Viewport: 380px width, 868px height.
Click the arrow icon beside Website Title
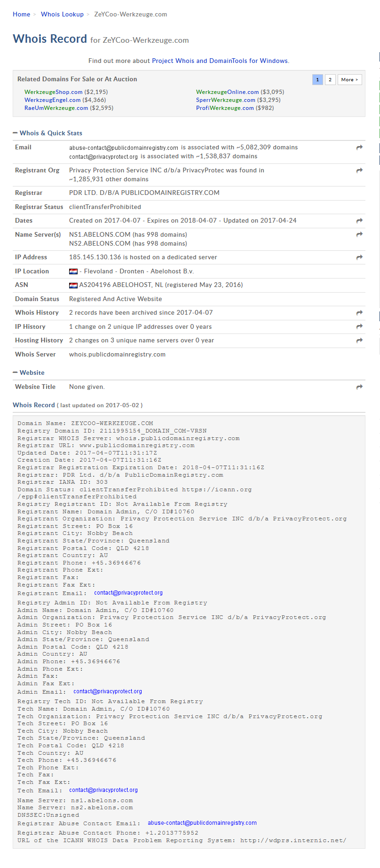click(x=359, y=387)
